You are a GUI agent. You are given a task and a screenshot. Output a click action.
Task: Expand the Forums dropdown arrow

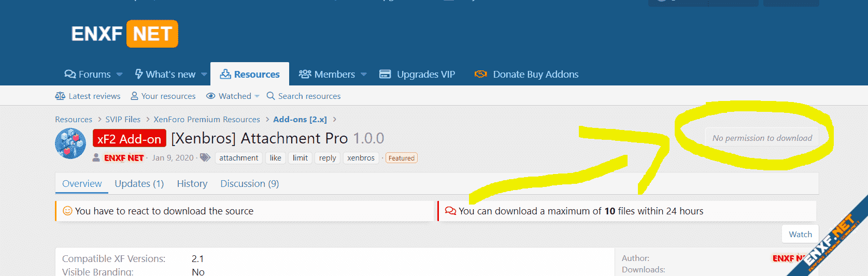click(120, 75)
